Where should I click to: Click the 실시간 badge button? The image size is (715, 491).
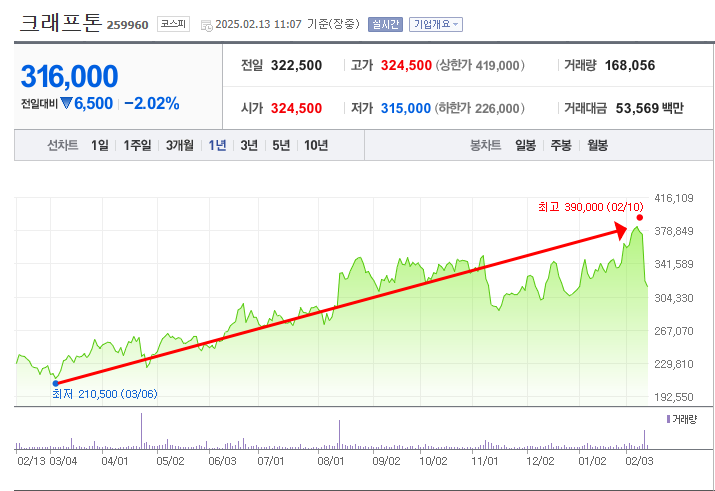[x=385, y=24]
